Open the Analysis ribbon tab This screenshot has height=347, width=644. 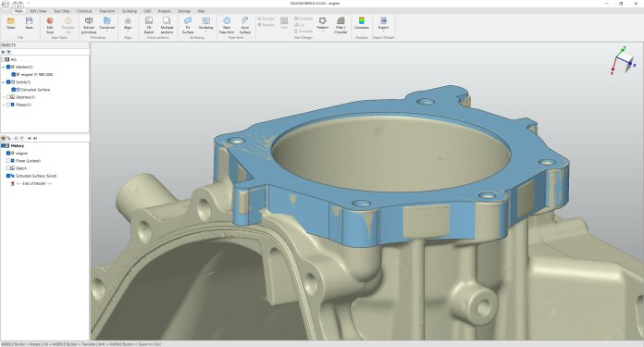165,11
